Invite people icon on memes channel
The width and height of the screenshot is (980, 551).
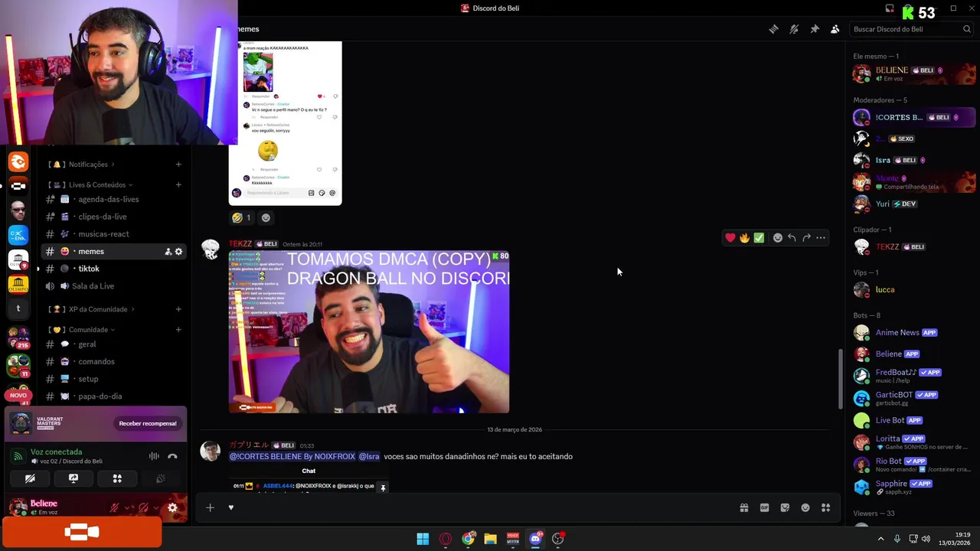click(x=168, y=252)
